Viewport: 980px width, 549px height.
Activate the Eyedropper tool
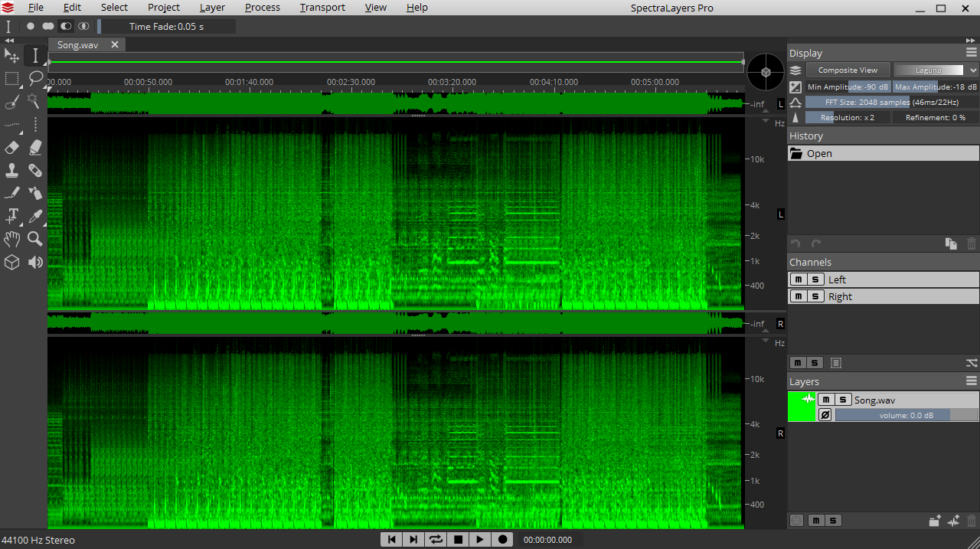pos(35,216)
